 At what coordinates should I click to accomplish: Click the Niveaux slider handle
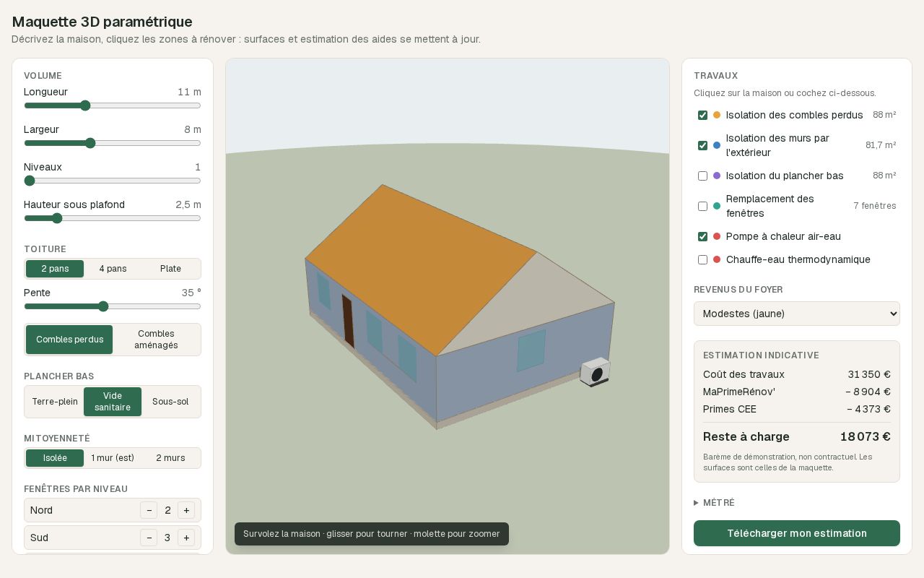click(x=30, y=181)
